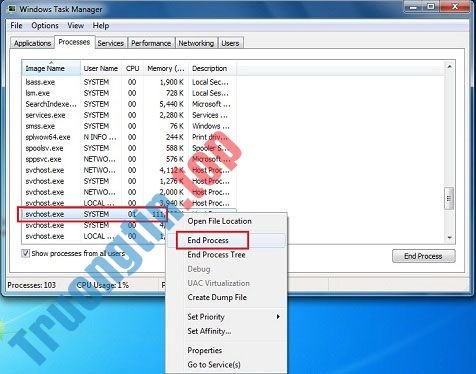The height and width of the screenshot is (374, 476).
Task: Open the Options menu
Action: pos(45,26)
